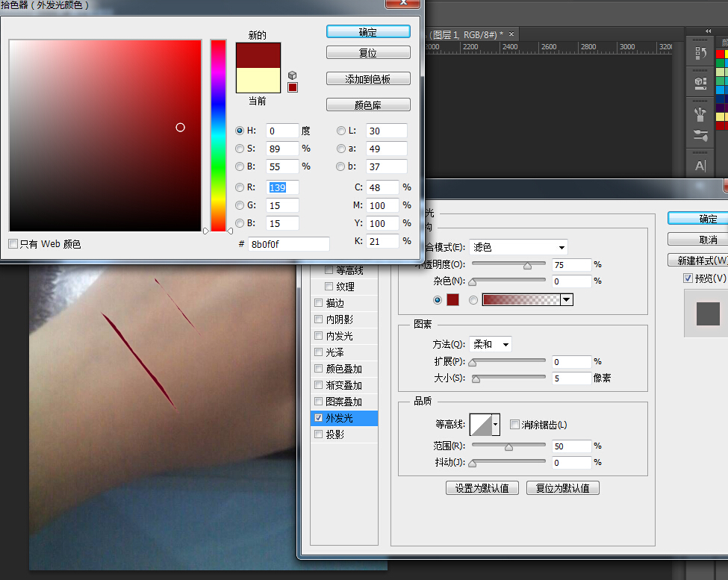The height and width of the screenshot is (580, 728).
Task: Open the 柔和 method dropdown
Action: [x=491, y=346]
